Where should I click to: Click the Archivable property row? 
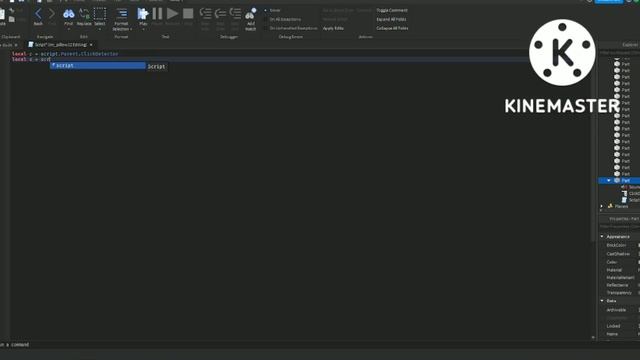[x=620, y=310]
